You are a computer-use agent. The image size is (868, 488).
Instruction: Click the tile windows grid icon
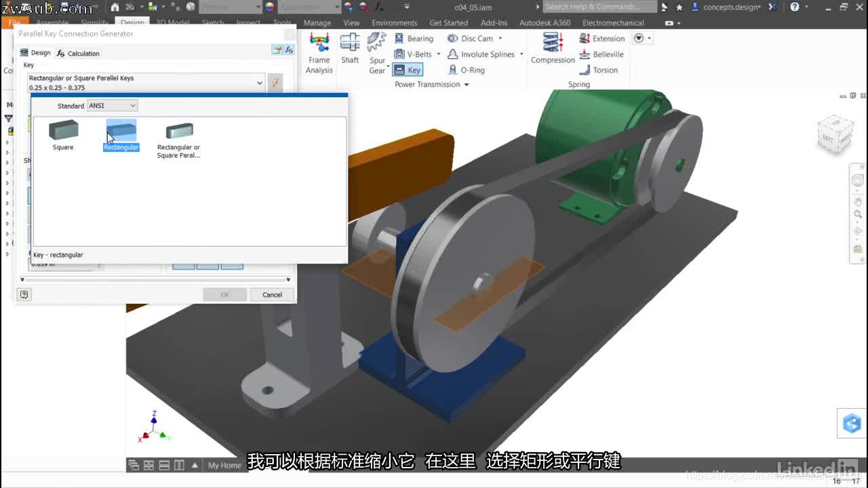point(149,466)
